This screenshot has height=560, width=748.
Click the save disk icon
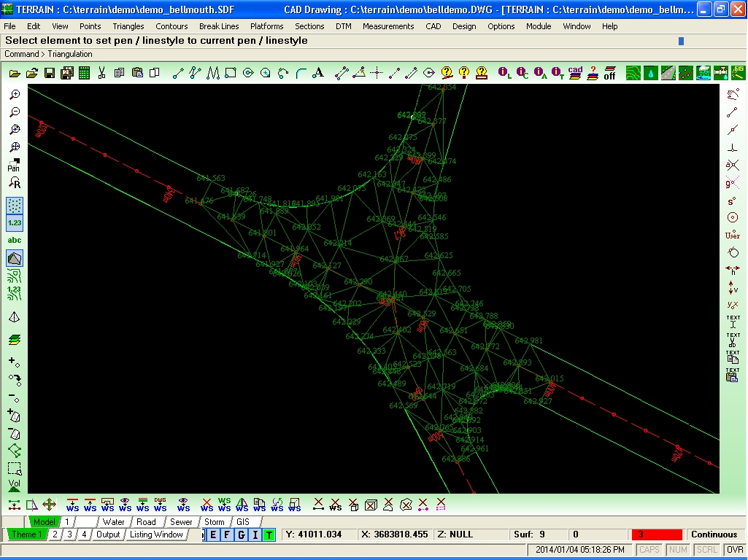coord(49,73)
